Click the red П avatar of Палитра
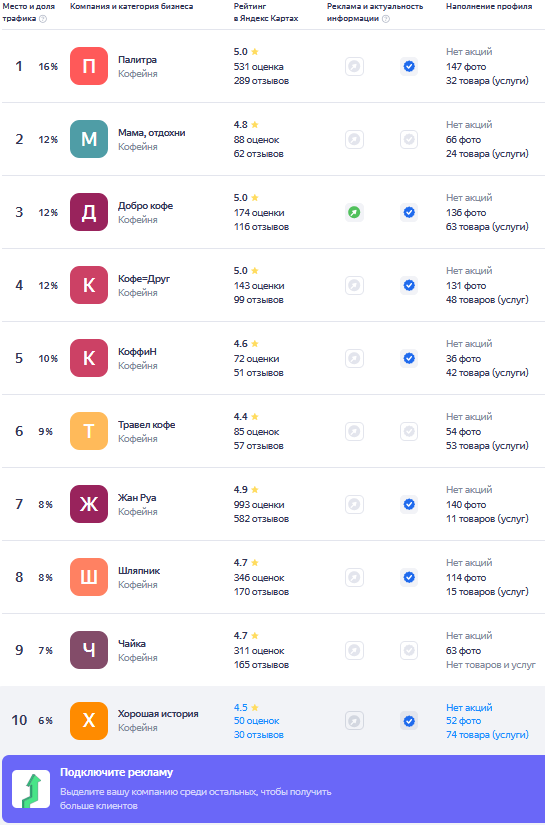Image resolution: width=545 pixels, height=825 pixels. tap(89, 66)
